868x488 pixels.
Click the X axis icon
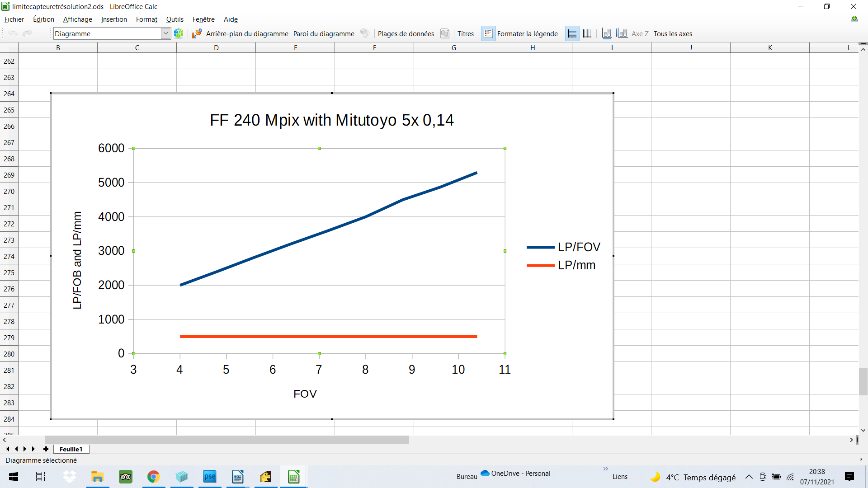point(607,33)
